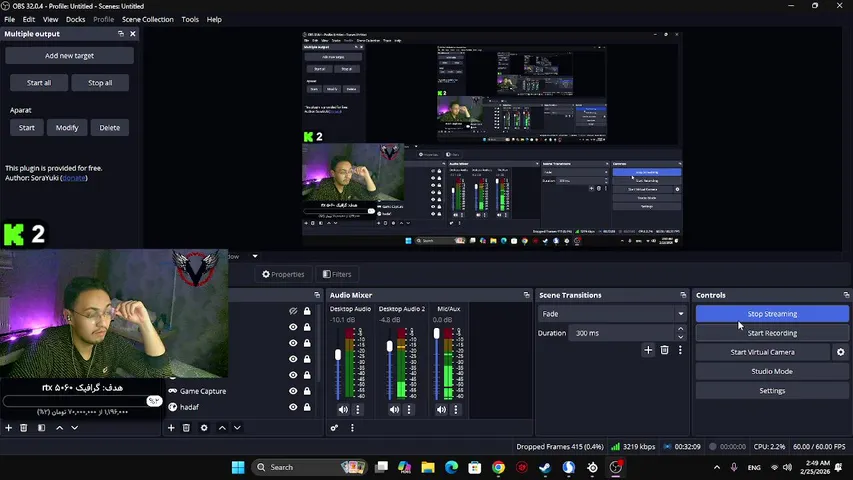The image size is (853, 480).
Task: Add a new scene with plus icon
Action: [x=8, y=428]
